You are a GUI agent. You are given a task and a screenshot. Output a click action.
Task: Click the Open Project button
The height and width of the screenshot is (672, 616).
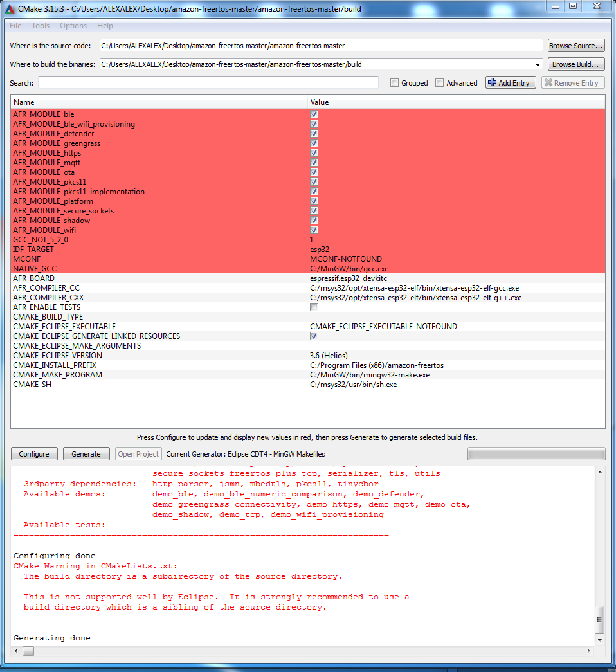click(138, 454)
